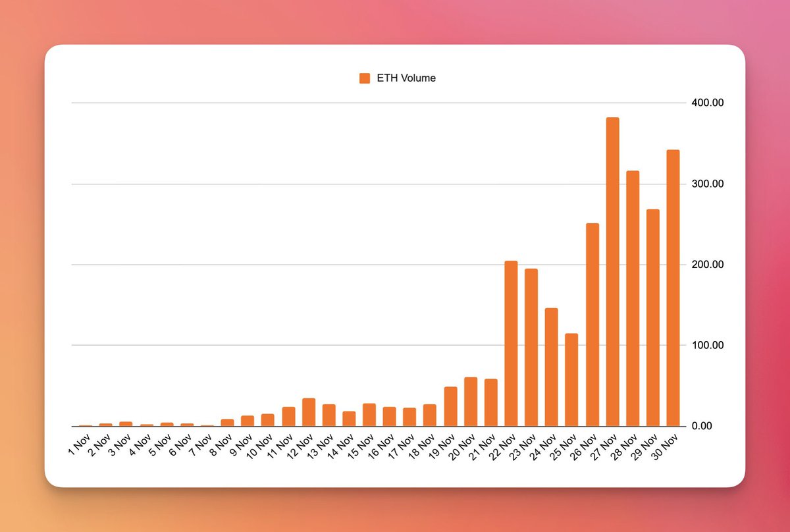The image size is (790, 532).
Task: Select the bar for 29 Nov
Action: 653,317
